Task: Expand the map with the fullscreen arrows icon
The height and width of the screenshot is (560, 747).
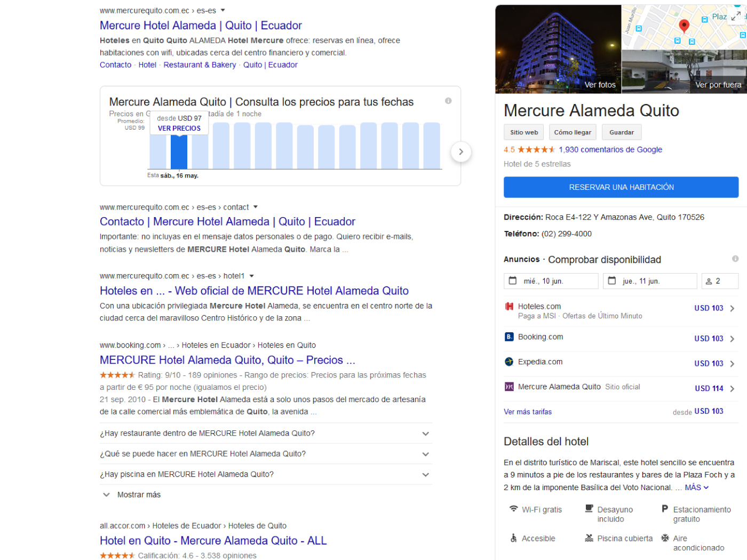Action: click(x=736, y=17)
